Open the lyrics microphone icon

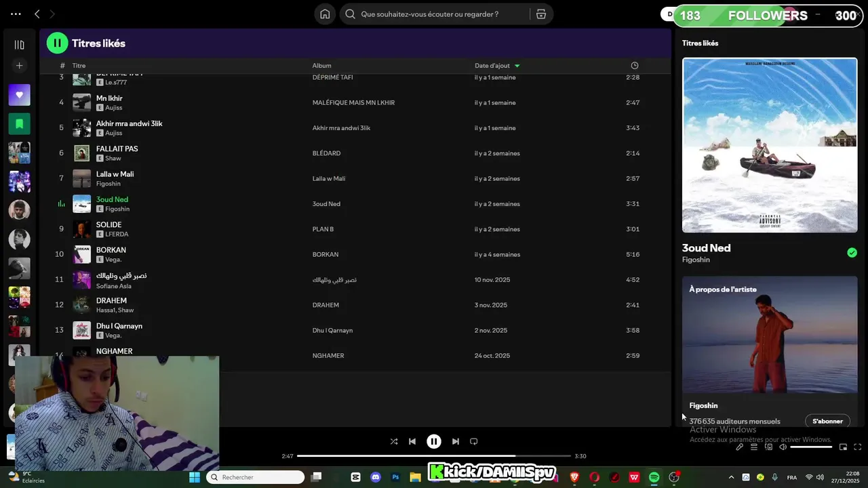point(740,447)
